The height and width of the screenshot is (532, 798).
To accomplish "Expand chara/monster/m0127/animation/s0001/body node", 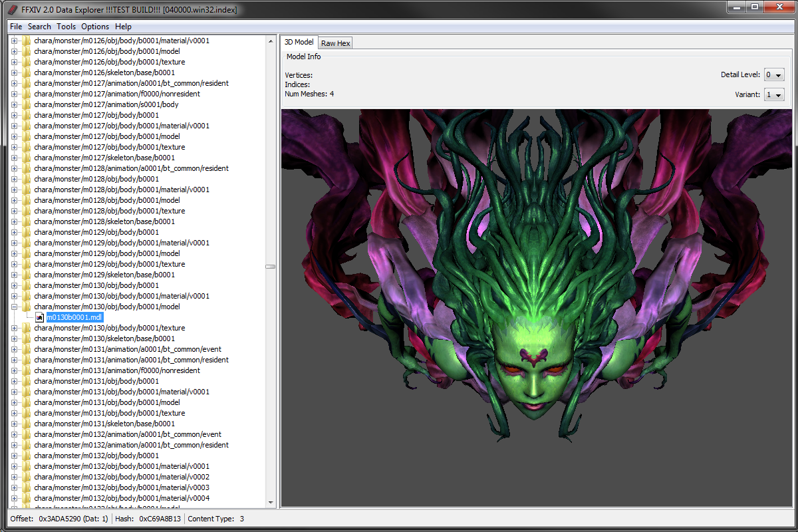I will click(15, 104).
